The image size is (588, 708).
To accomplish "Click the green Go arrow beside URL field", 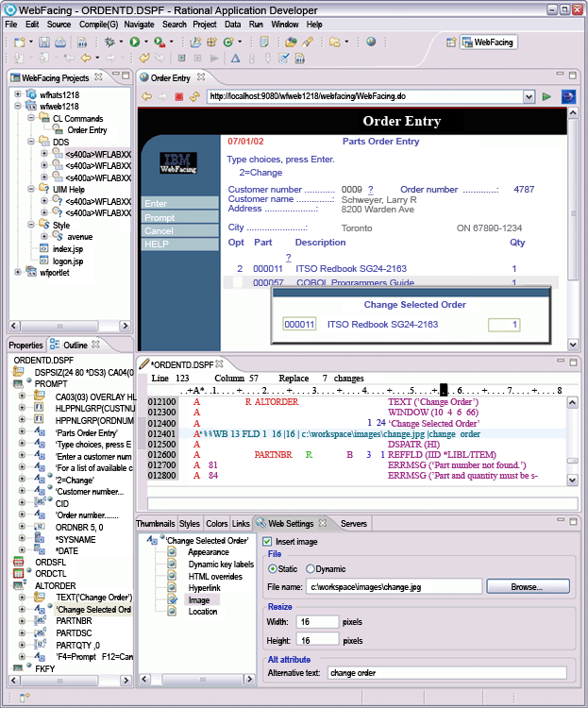I will [546, 96].
